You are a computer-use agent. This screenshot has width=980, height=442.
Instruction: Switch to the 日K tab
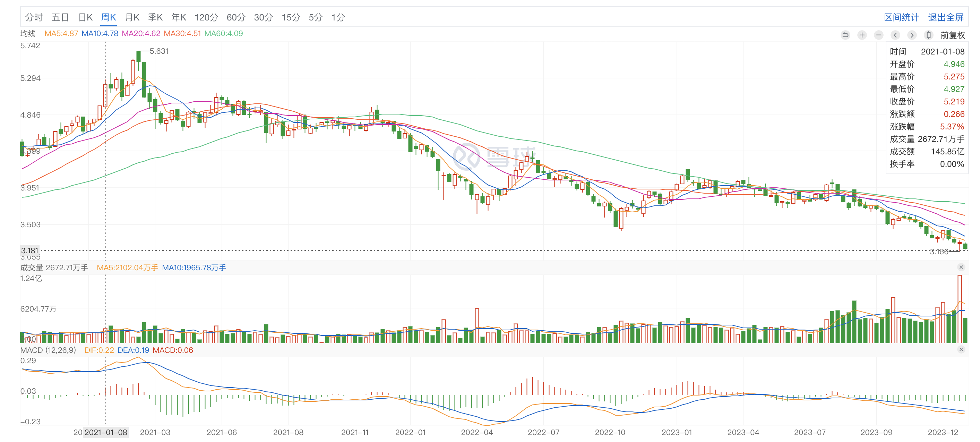[x=85, y=17]
